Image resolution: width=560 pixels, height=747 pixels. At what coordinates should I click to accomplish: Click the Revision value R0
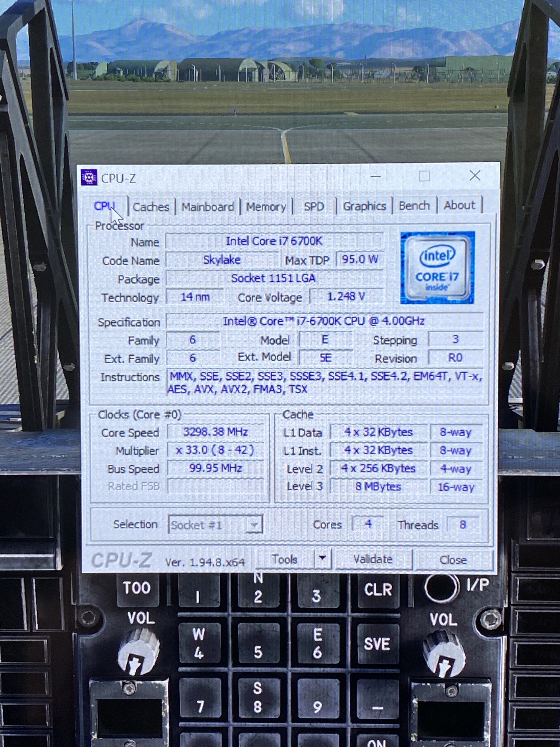click(x=455, y=357)
